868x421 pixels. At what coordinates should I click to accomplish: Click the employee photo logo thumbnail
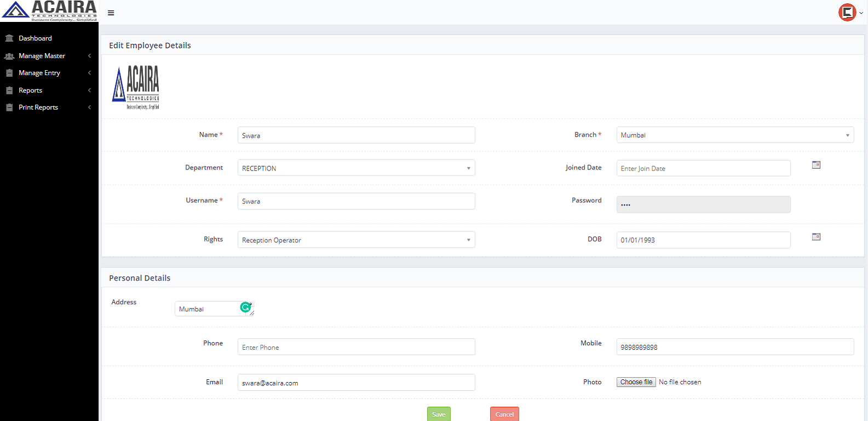(x=136, y=87)
